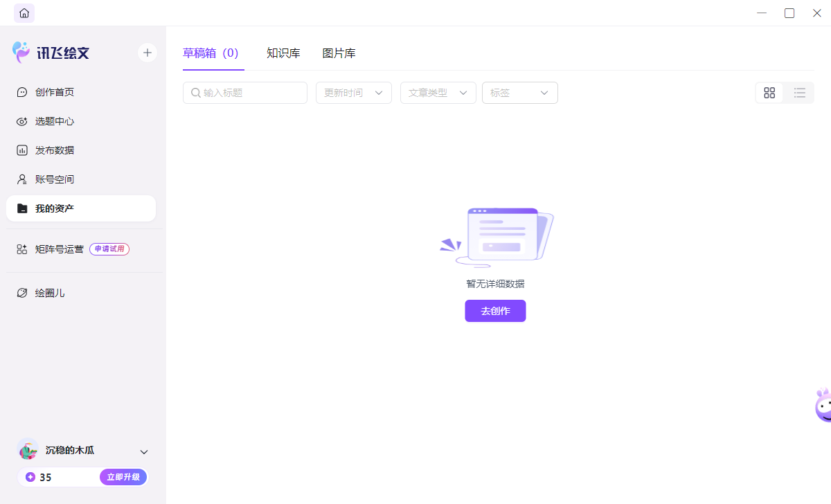Click the 账号空间 person icon
The width and height of the screenshot is (831, 504).
coord(22,179)
